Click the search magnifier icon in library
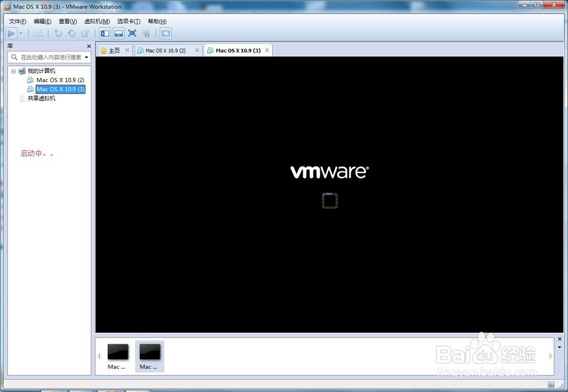568x392 pixels. [14, 57]
